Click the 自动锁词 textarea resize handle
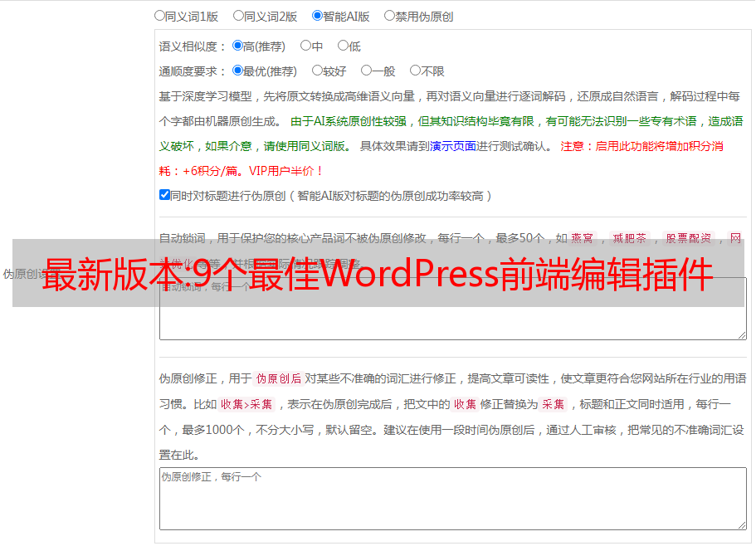The image size is (756, 546). click(x=741, y=334)
